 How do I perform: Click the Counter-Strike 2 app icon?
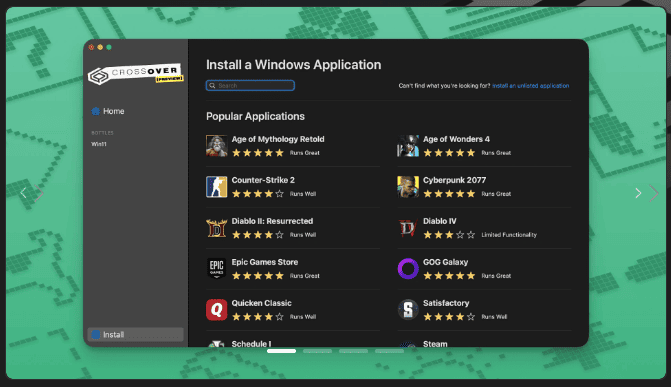pos(217,187)
